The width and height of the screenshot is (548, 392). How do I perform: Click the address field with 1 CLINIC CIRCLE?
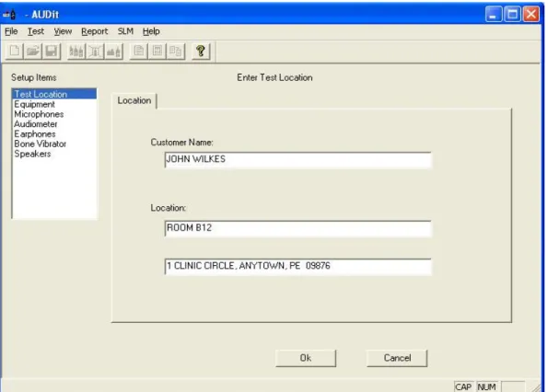coord(297,266)
